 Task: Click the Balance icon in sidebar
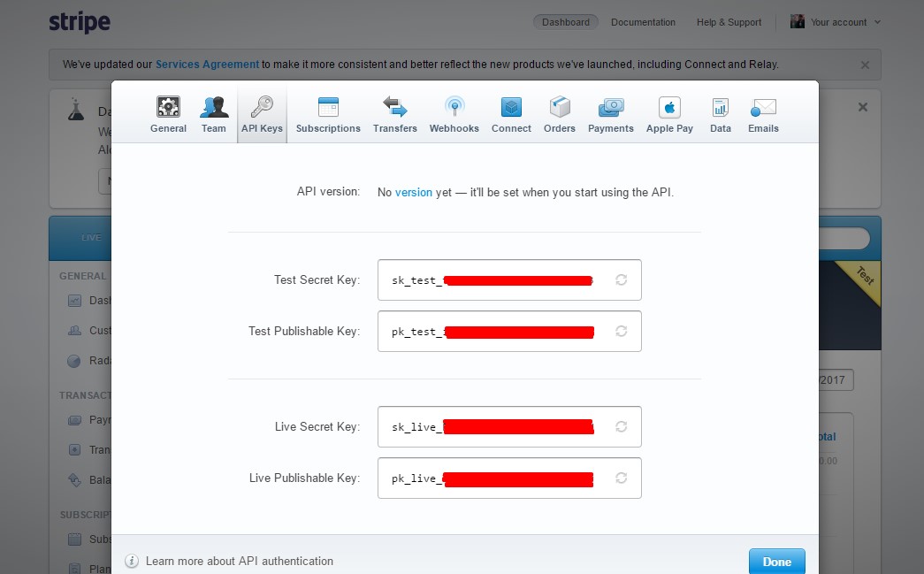(74, 479)
